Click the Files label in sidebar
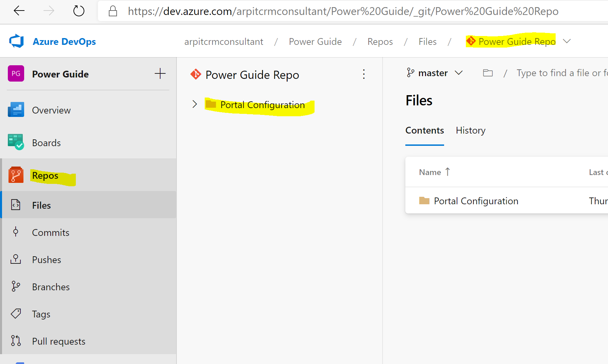This screenshot has height=364, width=608. [41, 205]
